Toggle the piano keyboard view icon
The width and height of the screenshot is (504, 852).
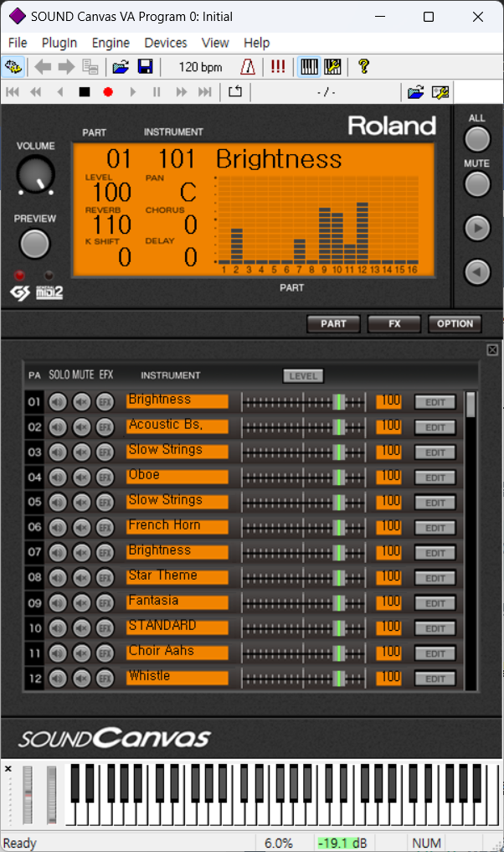309,67
